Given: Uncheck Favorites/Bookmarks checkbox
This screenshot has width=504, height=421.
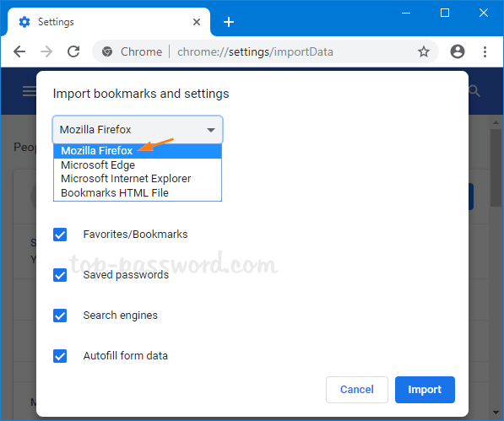Looking at the screenshot, I should click(x=60, y=235).
